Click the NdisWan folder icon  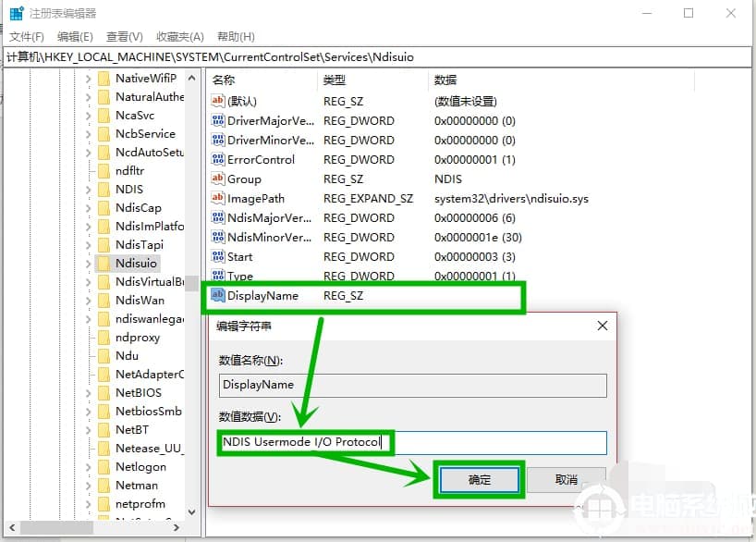pyautogui.click(x=104, y=301)
